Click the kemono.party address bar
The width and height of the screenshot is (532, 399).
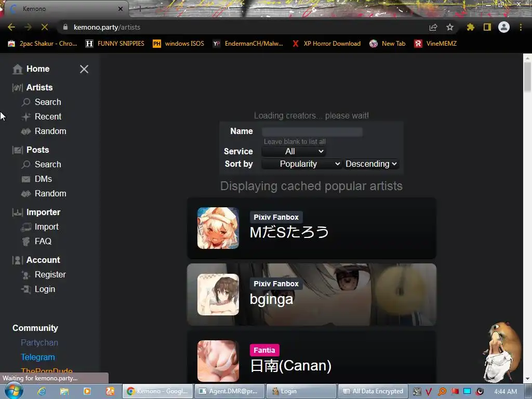pyautogui.click(x=237, y=27)
